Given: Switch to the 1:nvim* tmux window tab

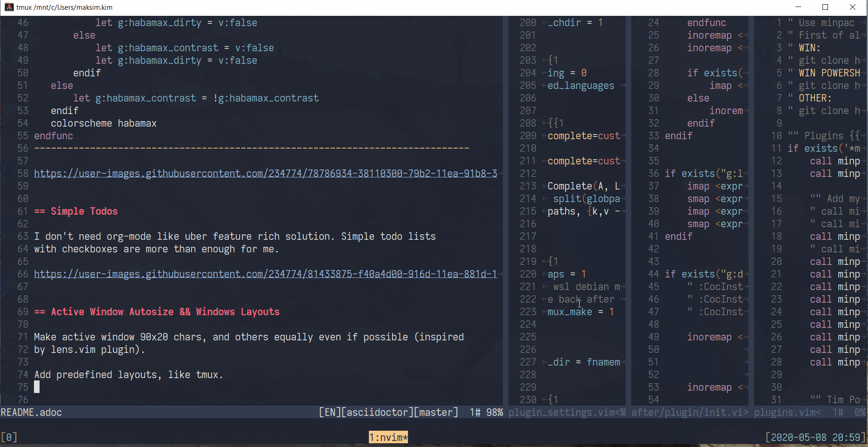Looking at the screenshot, I should [x=388, y=437].
